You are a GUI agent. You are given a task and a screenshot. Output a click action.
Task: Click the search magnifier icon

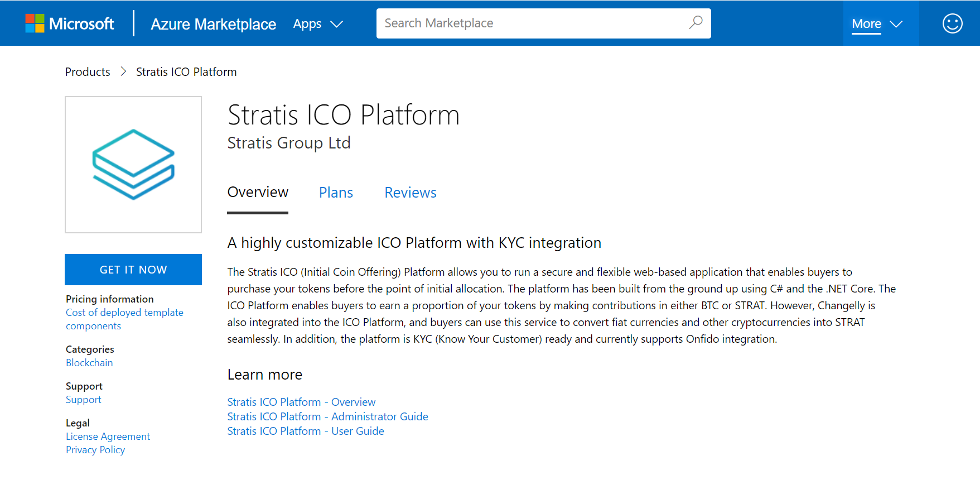696,23
